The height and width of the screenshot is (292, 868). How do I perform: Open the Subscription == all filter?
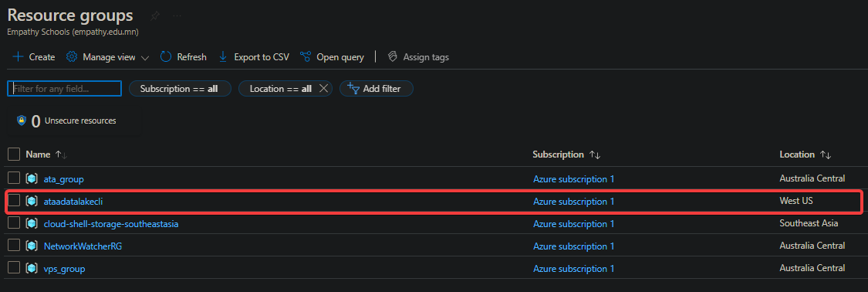[179, 89]
